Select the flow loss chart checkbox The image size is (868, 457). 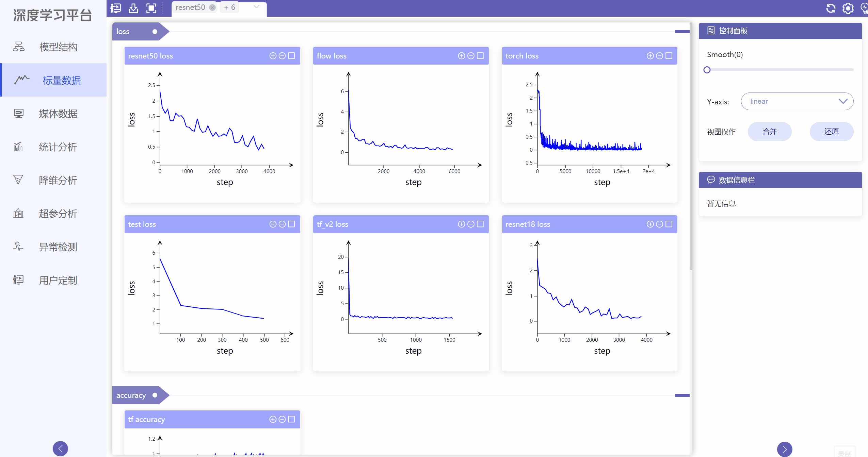(x=480, y=56)
